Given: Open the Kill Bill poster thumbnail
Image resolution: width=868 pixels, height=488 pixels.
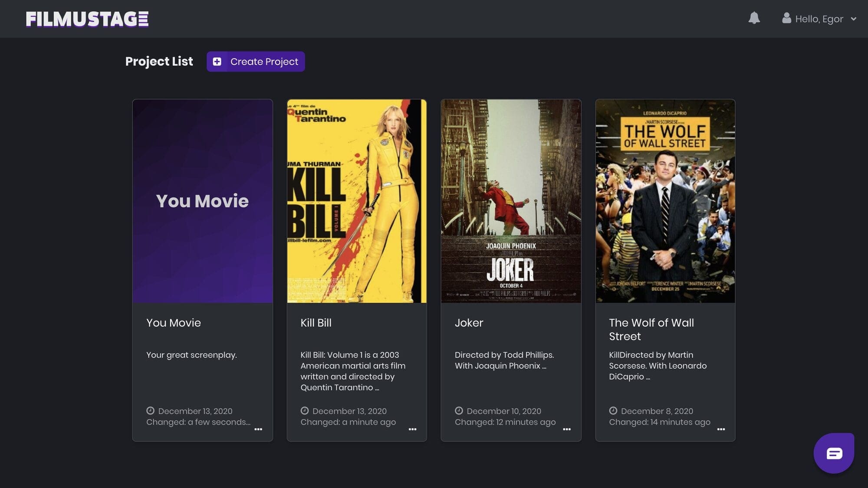Looking at the screenshot, I should coord(356,201).
